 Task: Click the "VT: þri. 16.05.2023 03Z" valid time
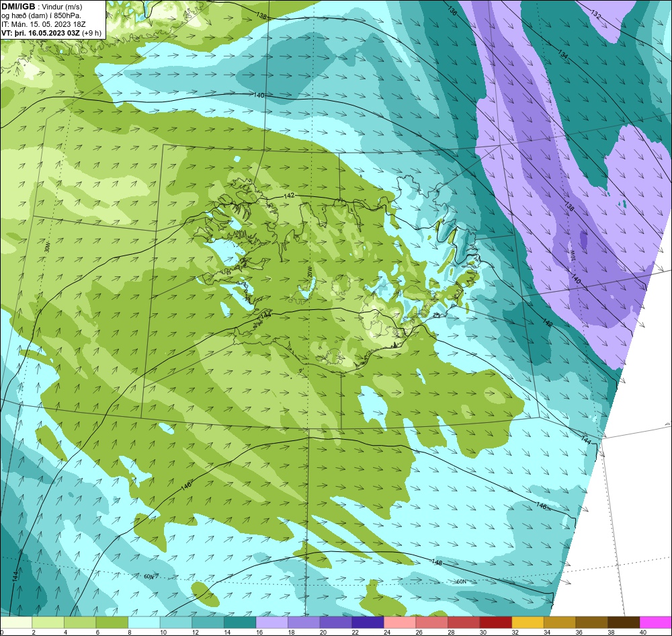40,33
